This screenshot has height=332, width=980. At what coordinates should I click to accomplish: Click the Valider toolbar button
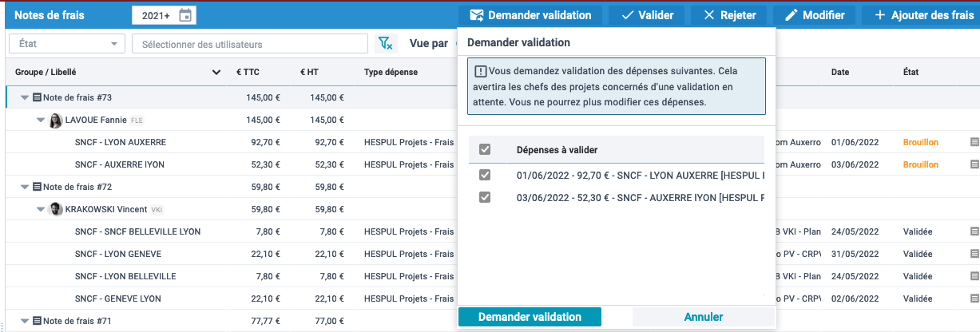coord(647,15)
